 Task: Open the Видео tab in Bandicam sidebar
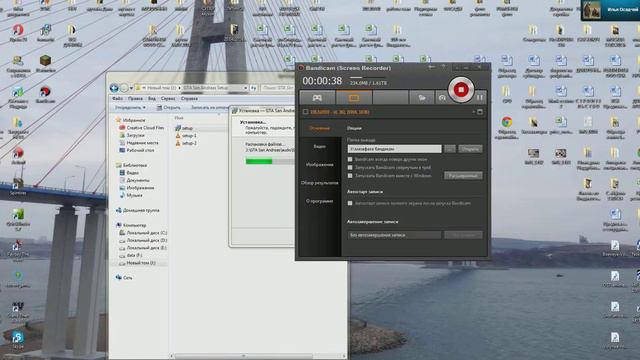point(319,146)
